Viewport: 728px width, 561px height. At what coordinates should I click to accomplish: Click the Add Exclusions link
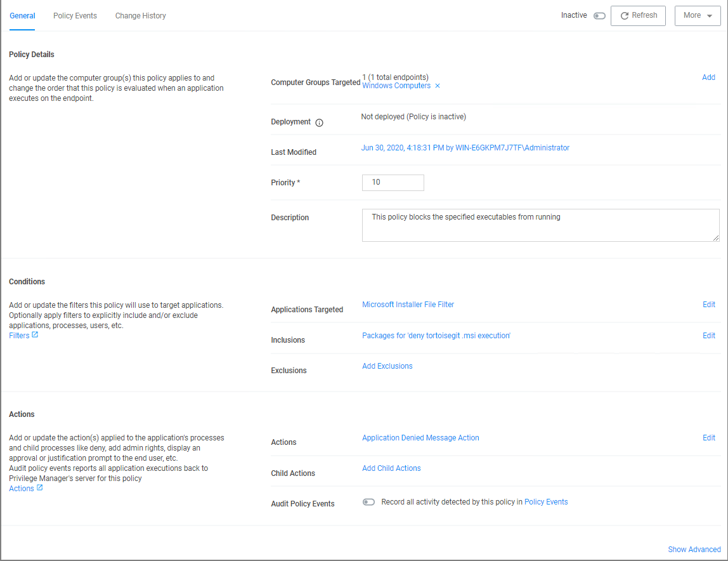[387, 366]
